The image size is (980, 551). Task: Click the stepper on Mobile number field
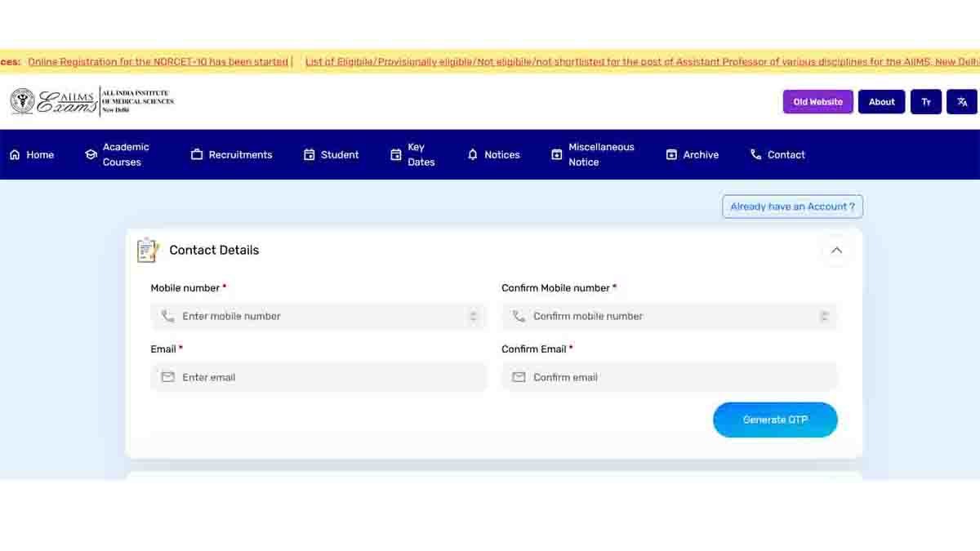click(474, 316)
